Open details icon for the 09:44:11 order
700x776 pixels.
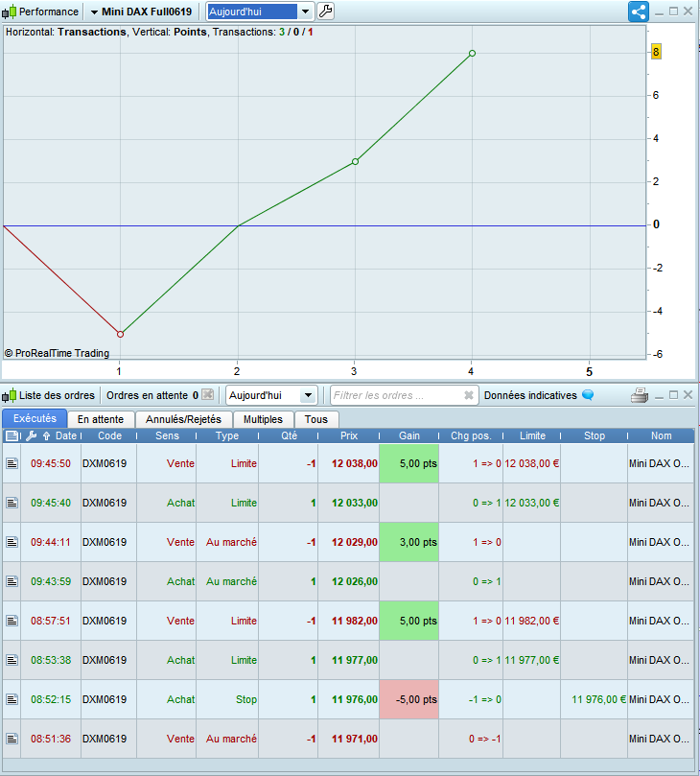(12, 542)
